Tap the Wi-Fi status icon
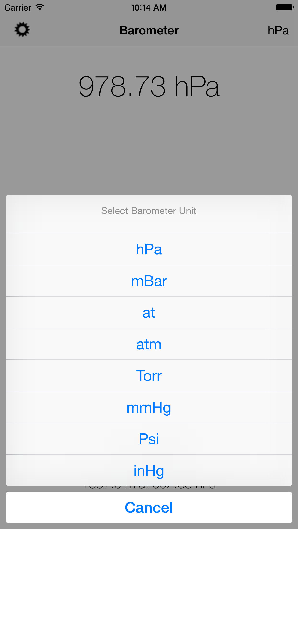The image size is (298, 644). (x=40, y=7)
